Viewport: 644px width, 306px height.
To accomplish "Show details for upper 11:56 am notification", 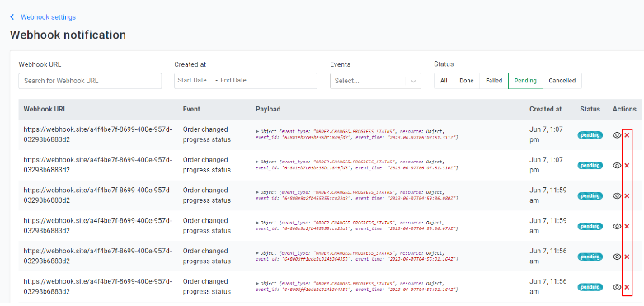I will coord(617,257).
